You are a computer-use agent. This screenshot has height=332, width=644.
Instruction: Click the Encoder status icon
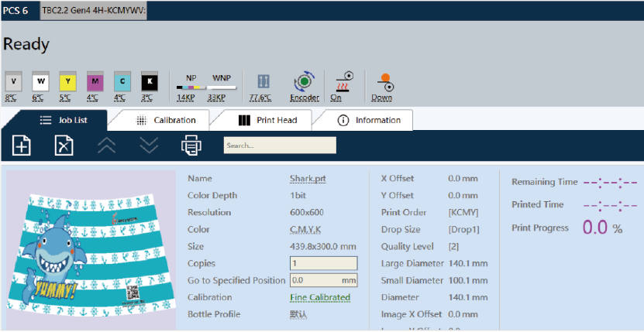(x=304, y=82)
